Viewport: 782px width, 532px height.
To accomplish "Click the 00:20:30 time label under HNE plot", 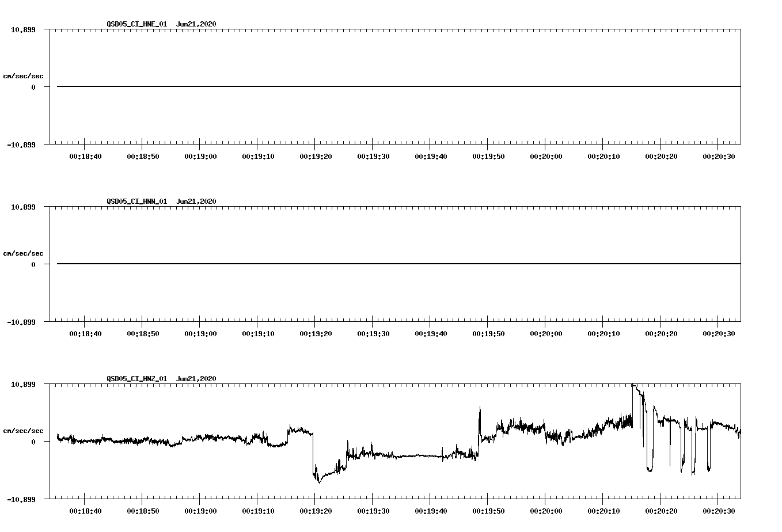I will click(719, 157).
